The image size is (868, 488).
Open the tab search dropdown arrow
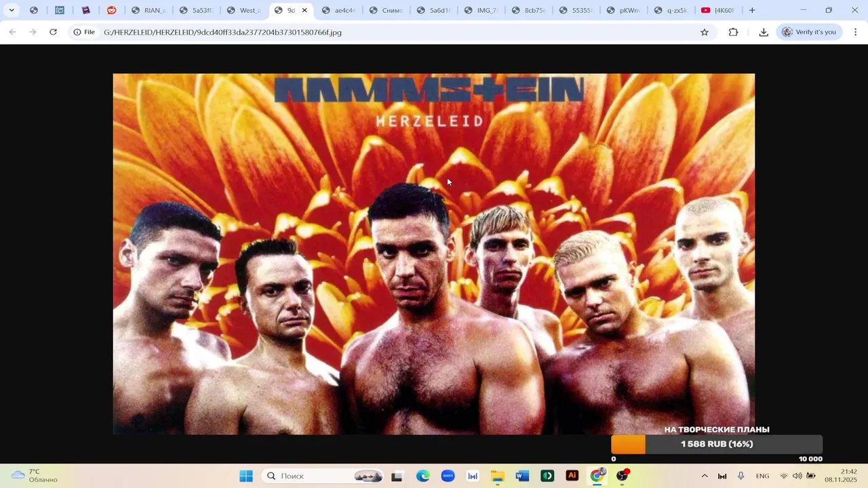pyautogui.click(x=12, y=10)
